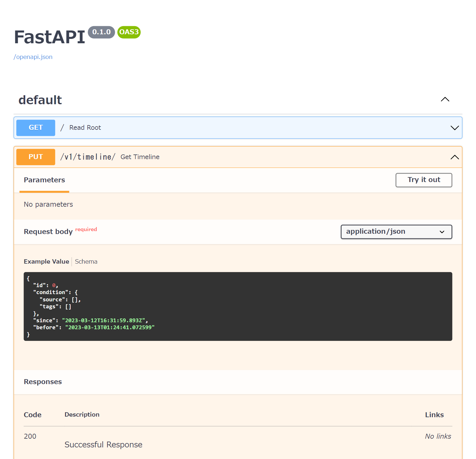This screenshot has height=459, width=476.
Task: Click the Links column header
Action: (434, 415)
